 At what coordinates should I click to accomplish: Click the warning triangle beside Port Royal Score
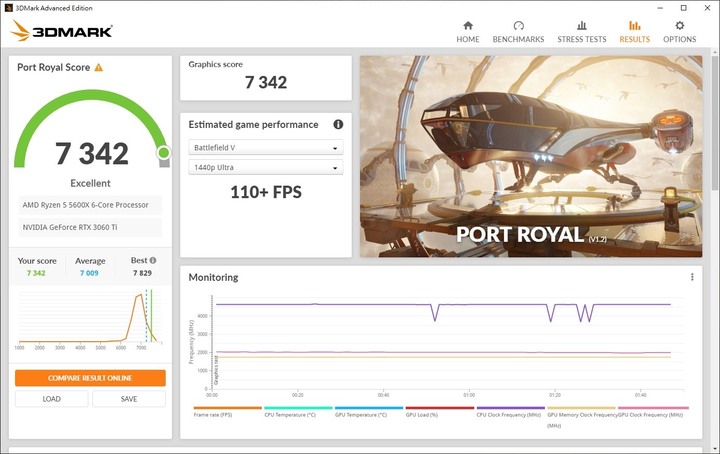point(98,67)
